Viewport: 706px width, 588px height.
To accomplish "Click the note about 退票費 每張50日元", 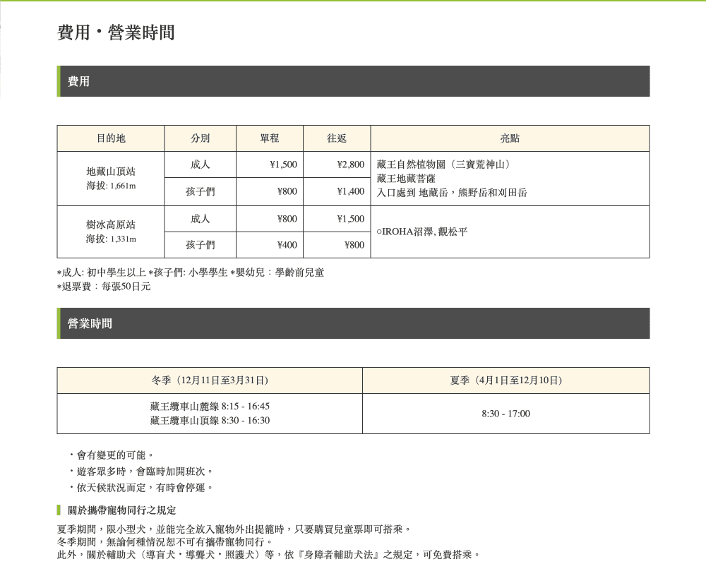I will pyautogui.click(x=104, y=287).
